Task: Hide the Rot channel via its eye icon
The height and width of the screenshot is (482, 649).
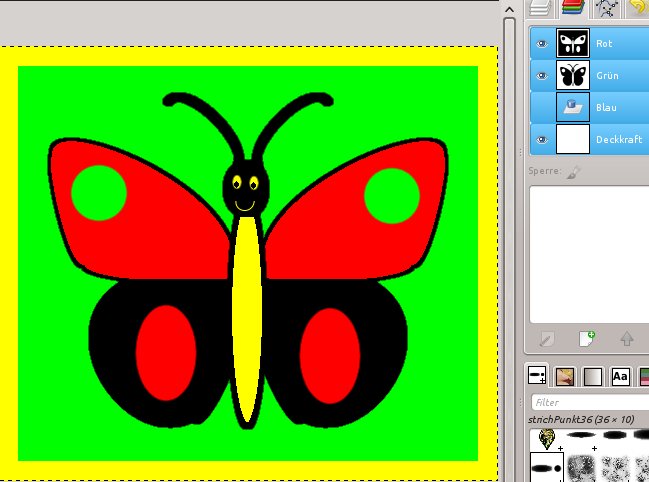Action: pos(542,43)
